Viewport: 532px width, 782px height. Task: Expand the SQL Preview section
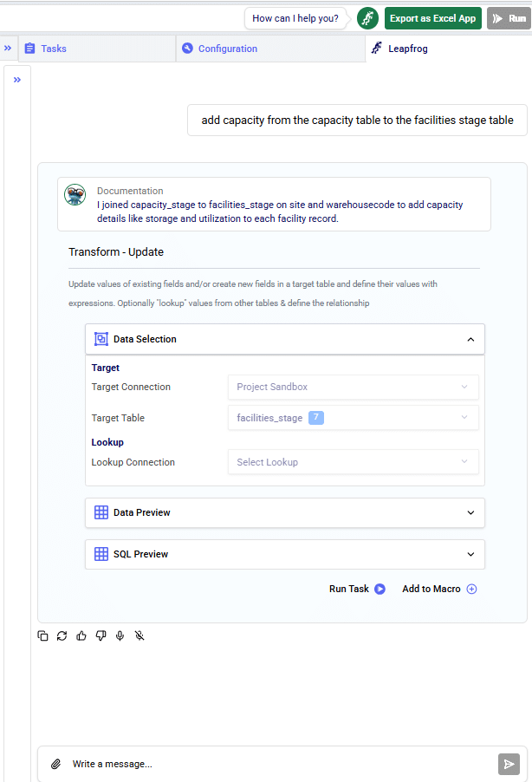click(470, 554)
